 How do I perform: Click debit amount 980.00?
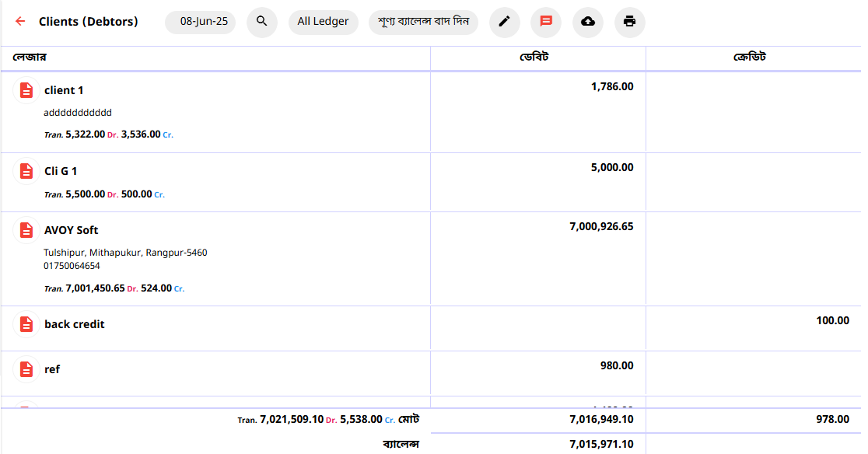click(x=617, y=365)
